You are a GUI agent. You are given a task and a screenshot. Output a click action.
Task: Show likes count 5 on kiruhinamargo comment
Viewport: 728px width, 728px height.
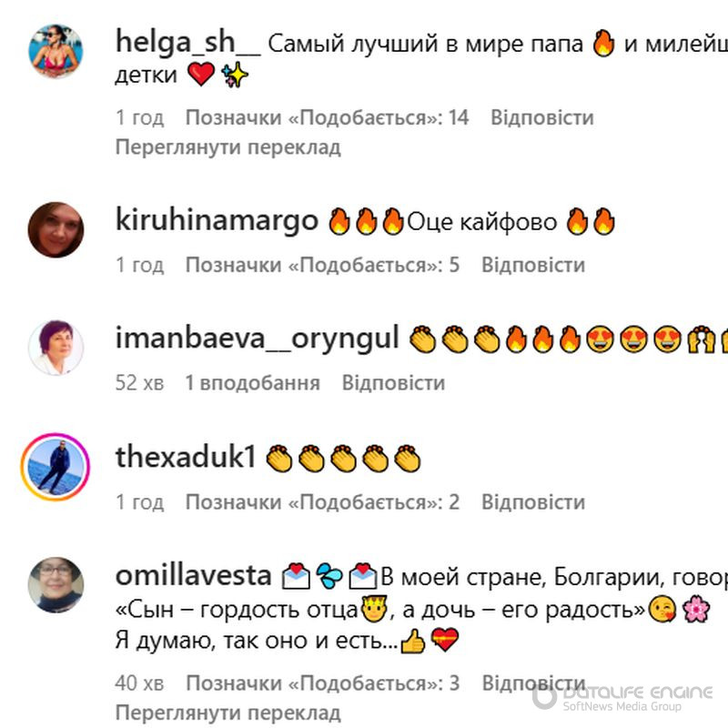click(x=323, y=265)
